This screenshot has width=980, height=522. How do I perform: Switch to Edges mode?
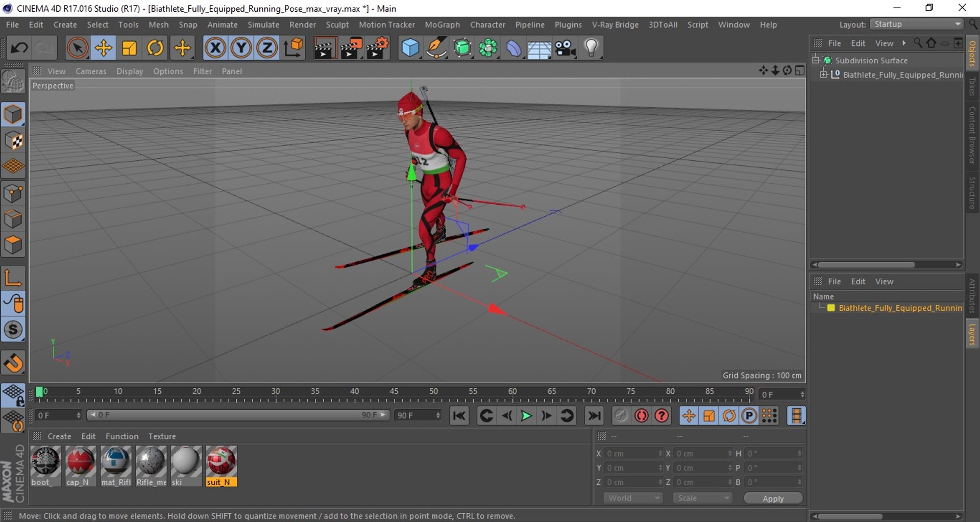coord(13,219)
